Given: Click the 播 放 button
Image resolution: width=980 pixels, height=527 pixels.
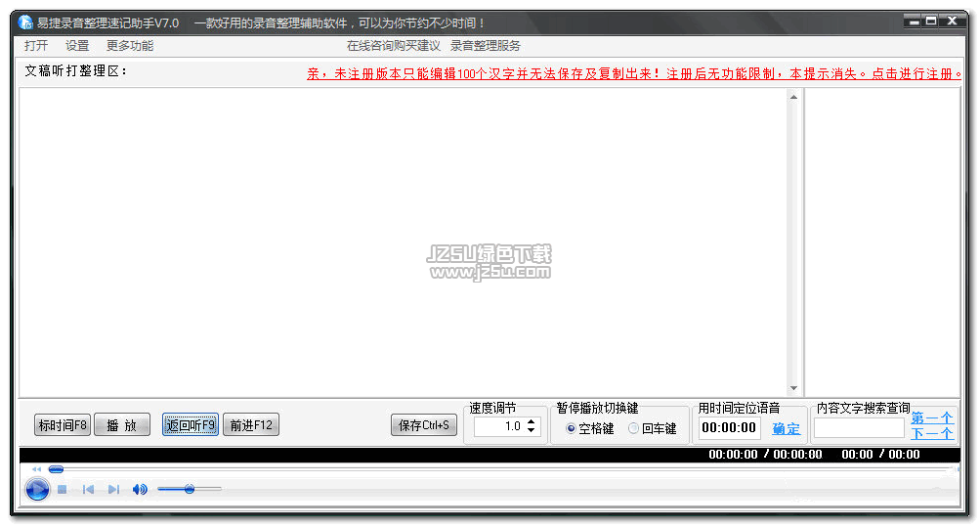Looking at the screenshot, I should point(122,425).
